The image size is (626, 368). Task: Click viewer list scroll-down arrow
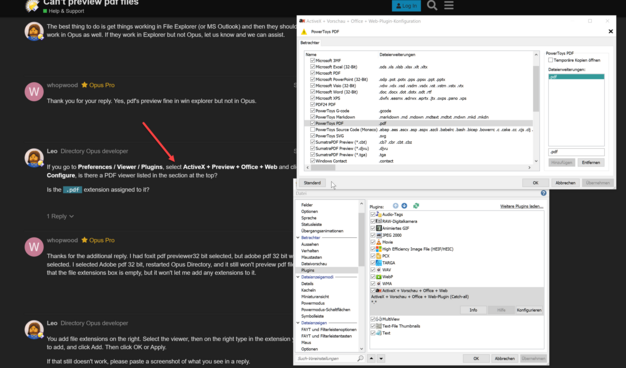tap(536, 161)
